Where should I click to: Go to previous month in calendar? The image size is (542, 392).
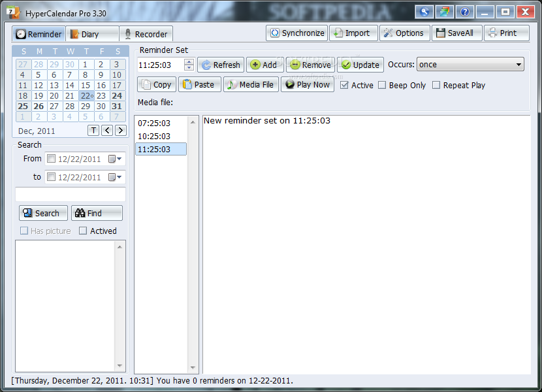[x=107, y=131]
